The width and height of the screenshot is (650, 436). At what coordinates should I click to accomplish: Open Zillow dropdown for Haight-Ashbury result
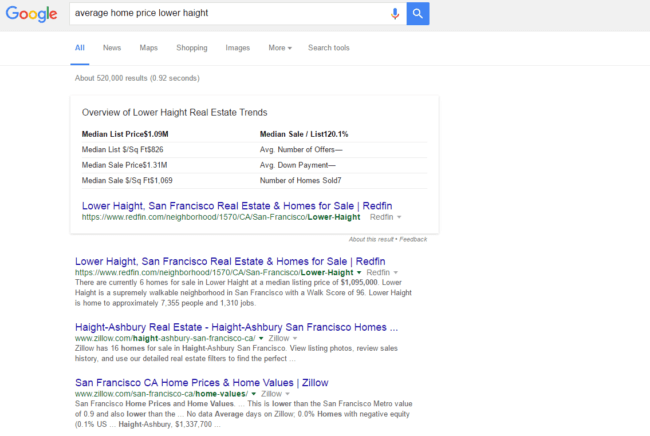tap(283, 338)
